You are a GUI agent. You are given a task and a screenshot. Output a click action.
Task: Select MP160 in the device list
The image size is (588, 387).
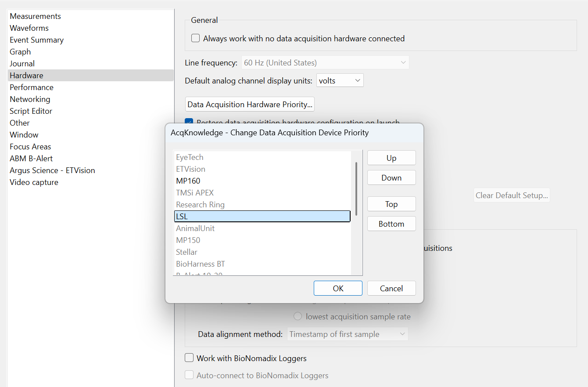coord(188,181)
